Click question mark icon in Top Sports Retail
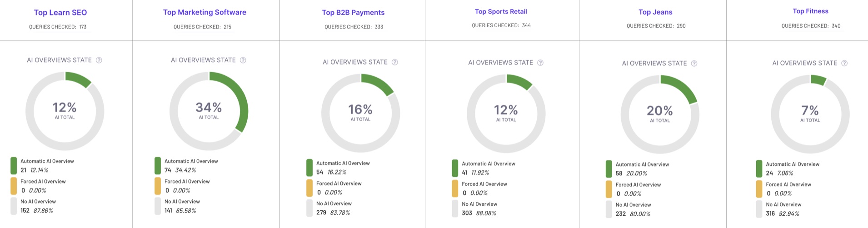 [x=540, y=63]
